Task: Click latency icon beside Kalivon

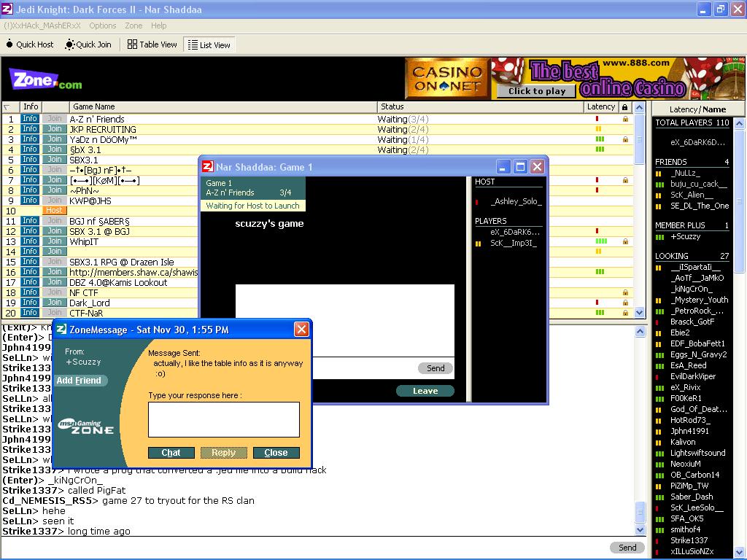Action: [x=659, y=443]
